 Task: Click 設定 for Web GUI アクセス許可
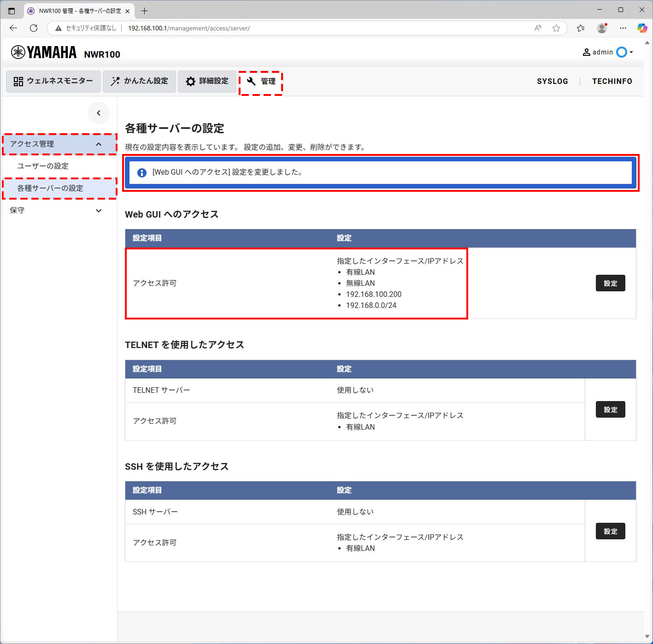click(610, 283)
